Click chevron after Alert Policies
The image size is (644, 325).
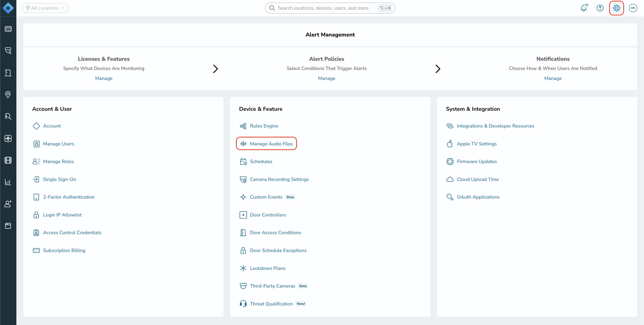pos(438,69)
